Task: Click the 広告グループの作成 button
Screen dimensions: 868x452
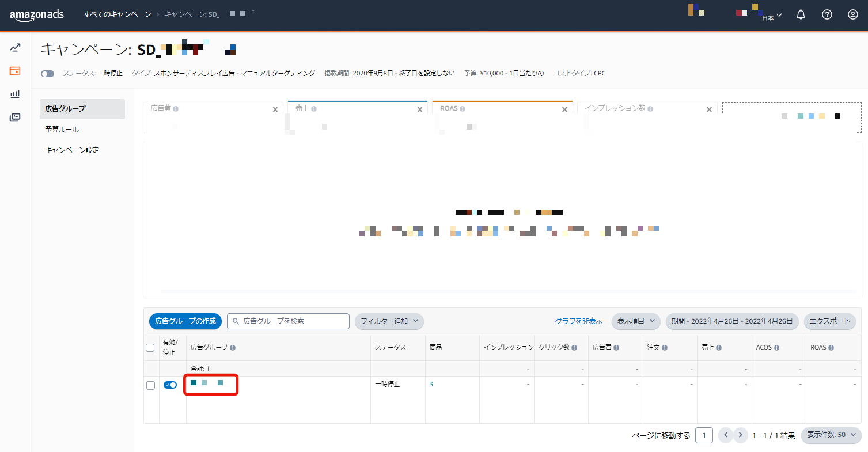Action: coord(185,321)
